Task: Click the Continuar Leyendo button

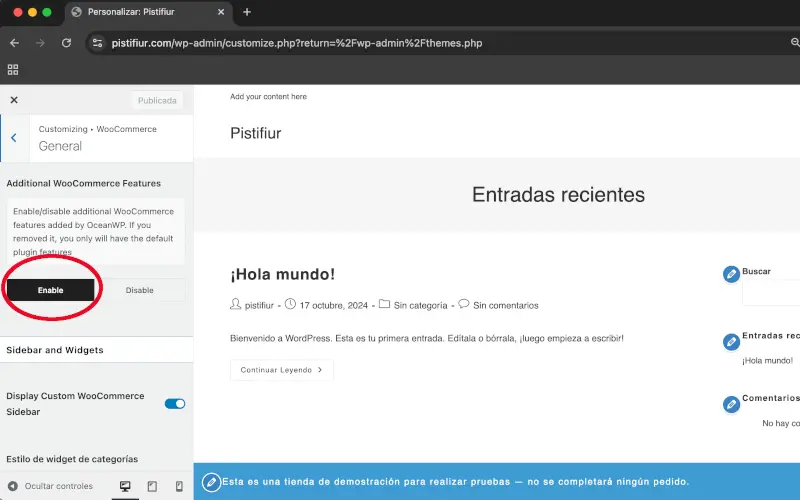Action: [282, 370]
